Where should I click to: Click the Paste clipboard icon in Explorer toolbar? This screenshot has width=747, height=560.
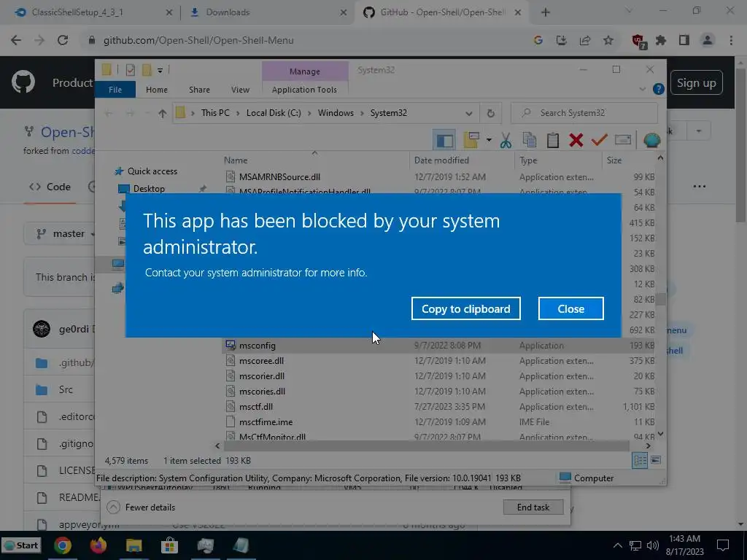point(553,140)
